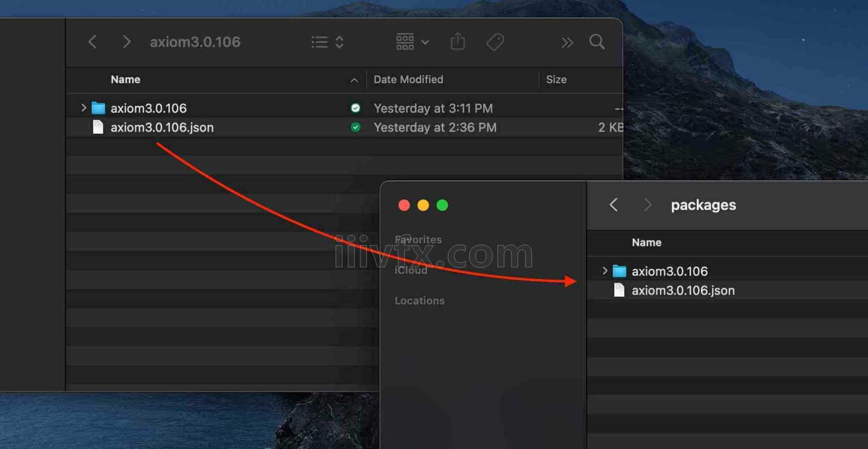Select axiom3.0.106.json name in back window

tap(162, 128)
